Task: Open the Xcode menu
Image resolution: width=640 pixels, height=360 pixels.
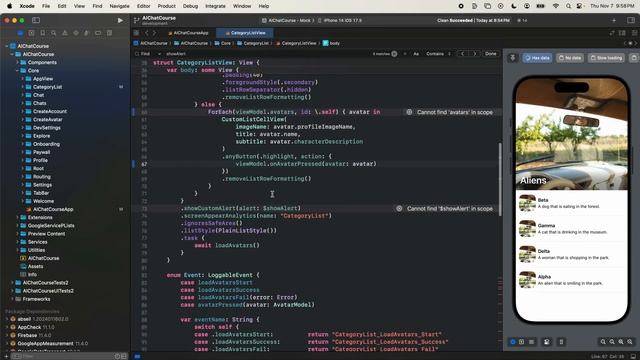Action: tap(27, 6)
